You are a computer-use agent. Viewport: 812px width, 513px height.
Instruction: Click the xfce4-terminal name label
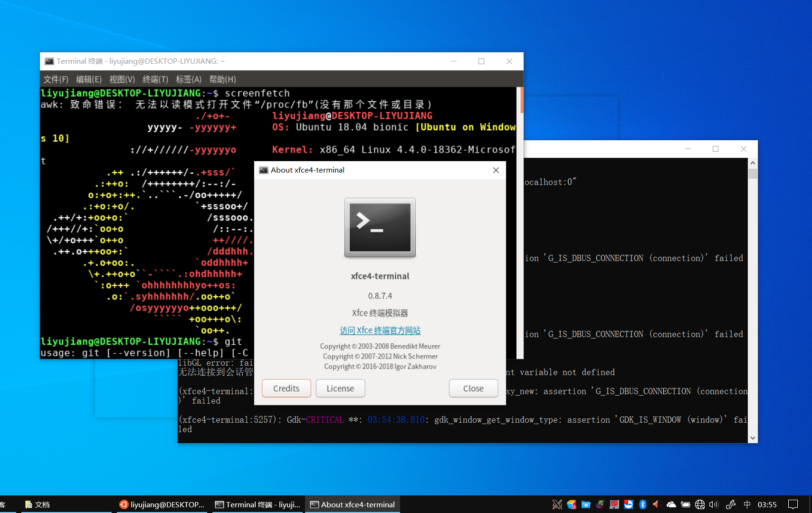coord(380,276)
